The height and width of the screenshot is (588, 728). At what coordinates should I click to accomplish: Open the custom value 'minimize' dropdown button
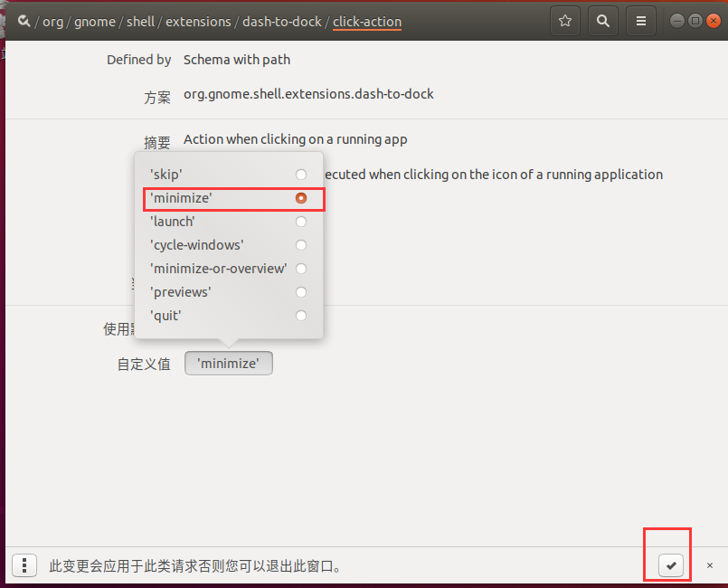coord(229,364)
